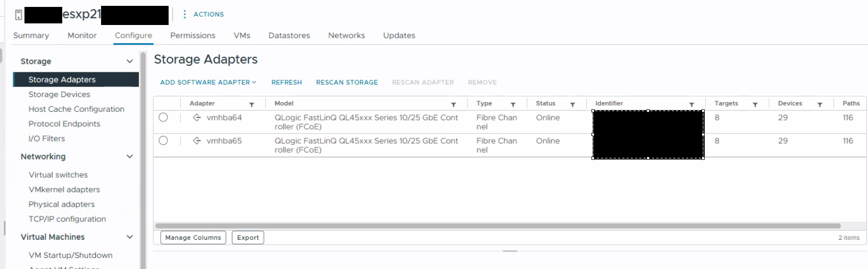Click the vmhba64 adapter icon

(x=197, y=117)
